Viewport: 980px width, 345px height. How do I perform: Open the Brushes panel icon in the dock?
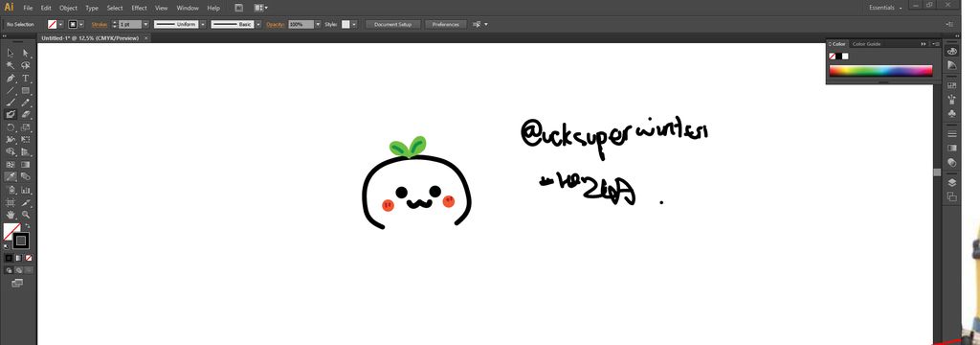coord(952,99)
